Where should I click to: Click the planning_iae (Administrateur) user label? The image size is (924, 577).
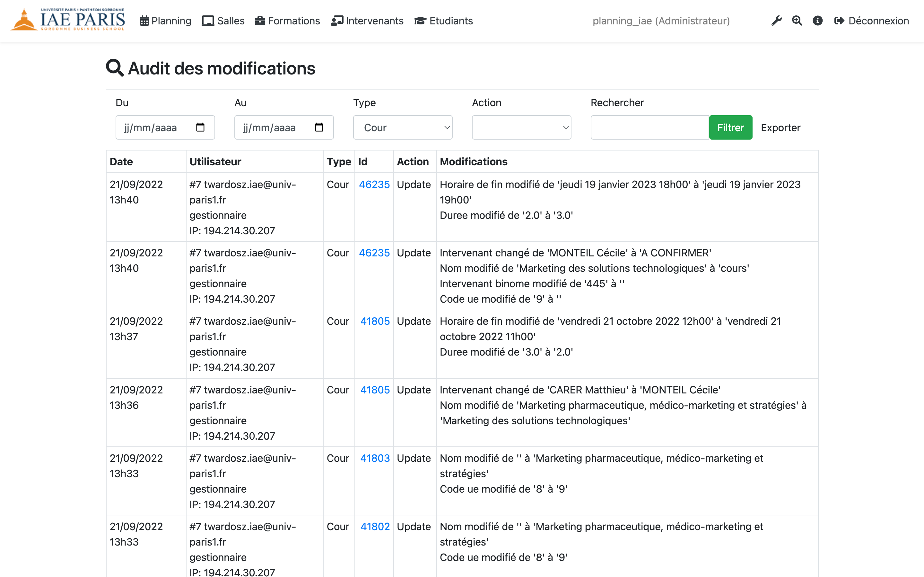point(661,21)
